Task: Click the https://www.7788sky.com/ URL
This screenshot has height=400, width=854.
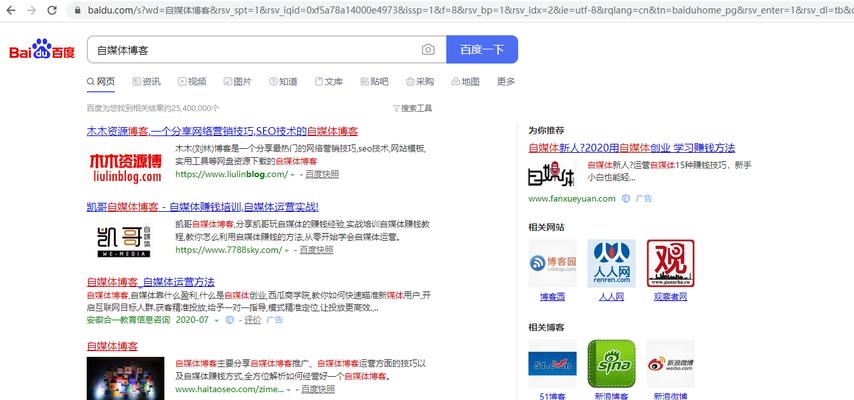Action: pyautogui.click(x=229, y=250)
